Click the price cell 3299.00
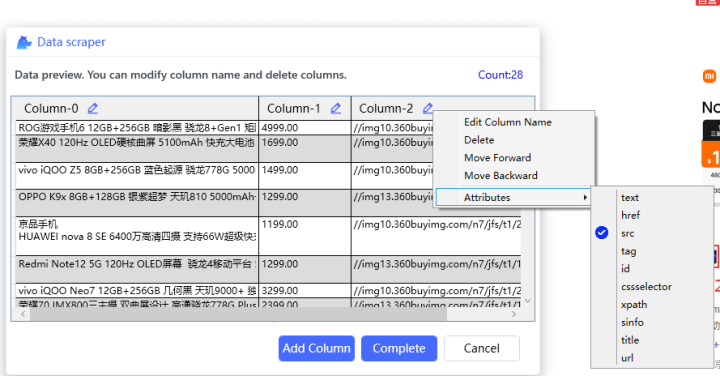 click(x=305, y=291)
